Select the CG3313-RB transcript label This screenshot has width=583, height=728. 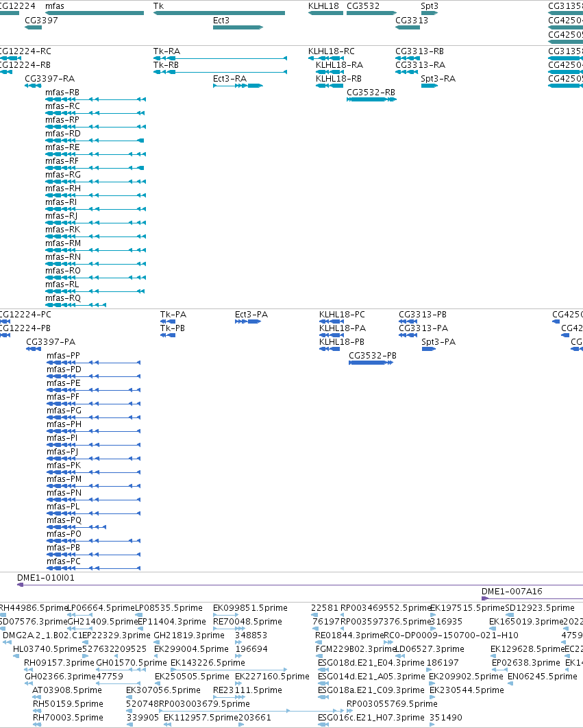tap(420, 51)
